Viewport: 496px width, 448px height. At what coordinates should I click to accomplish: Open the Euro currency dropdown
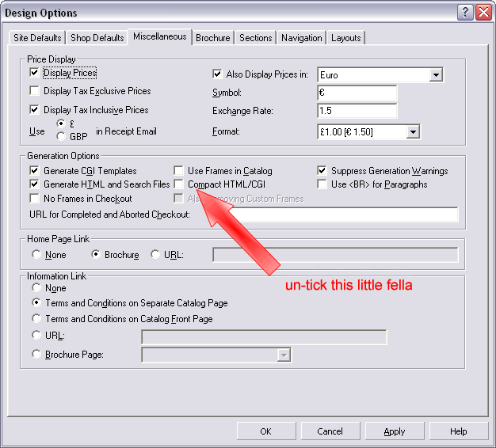point(435,75)
